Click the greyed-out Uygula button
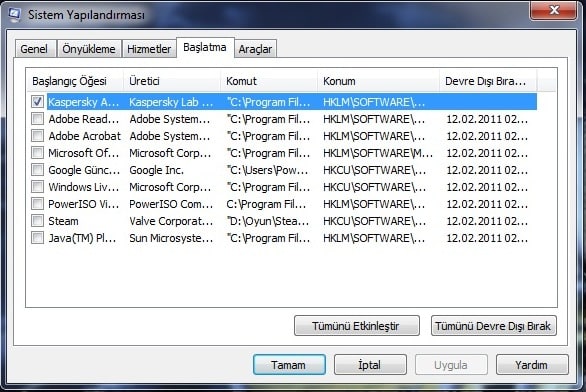 [451, 365]
